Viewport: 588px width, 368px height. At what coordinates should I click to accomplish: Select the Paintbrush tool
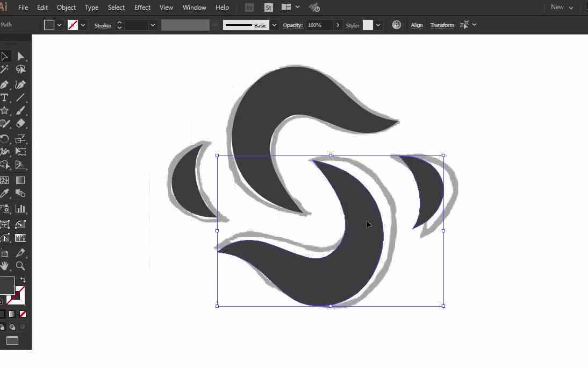(20, 110)
